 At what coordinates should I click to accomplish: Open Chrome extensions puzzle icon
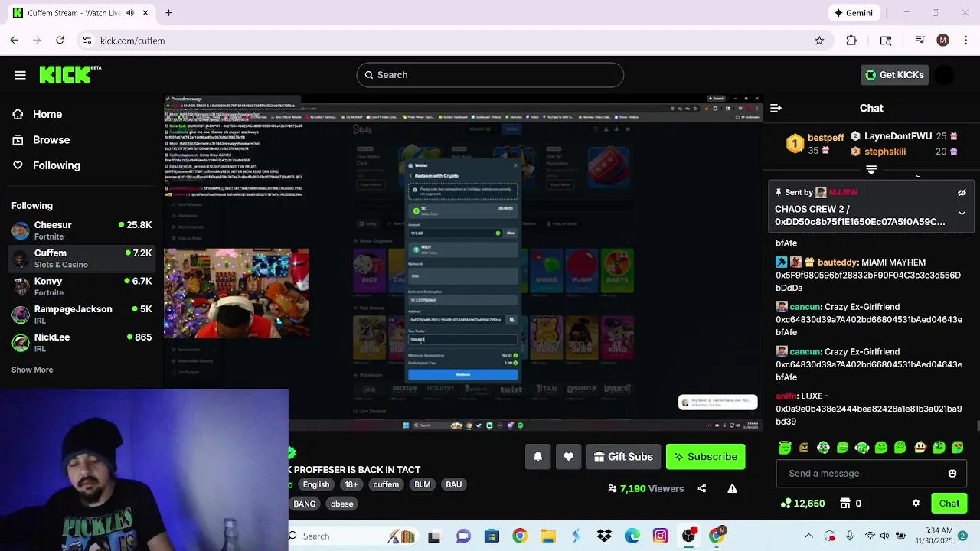[x=851, y=41]
